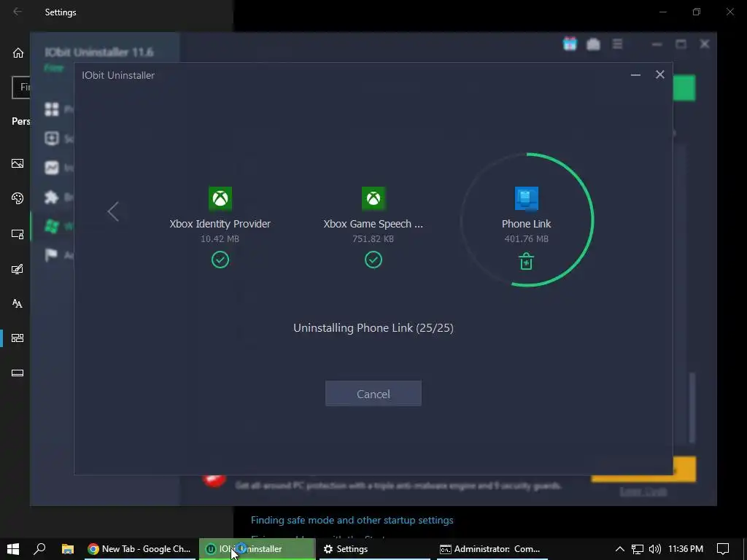The image size is (747, 560).
Task: Open the toolbox icon in IObit main window
Action: pos(593,44)
